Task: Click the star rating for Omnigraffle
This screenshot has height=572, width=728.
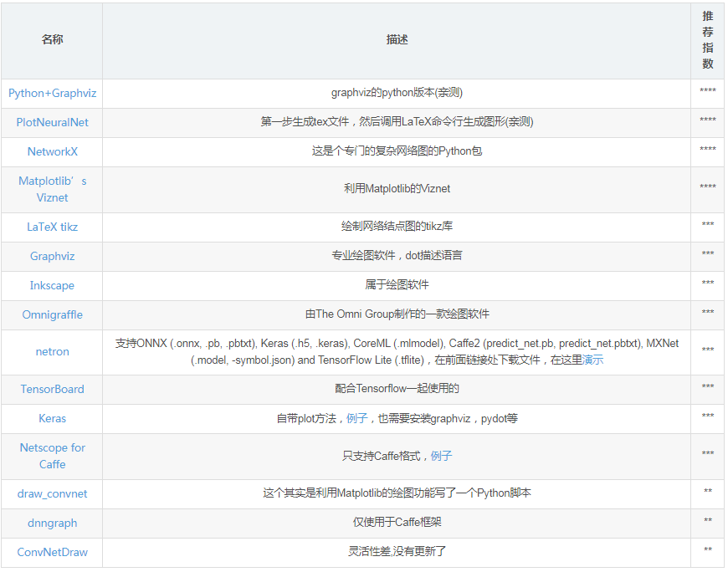Action: (708, 312)
